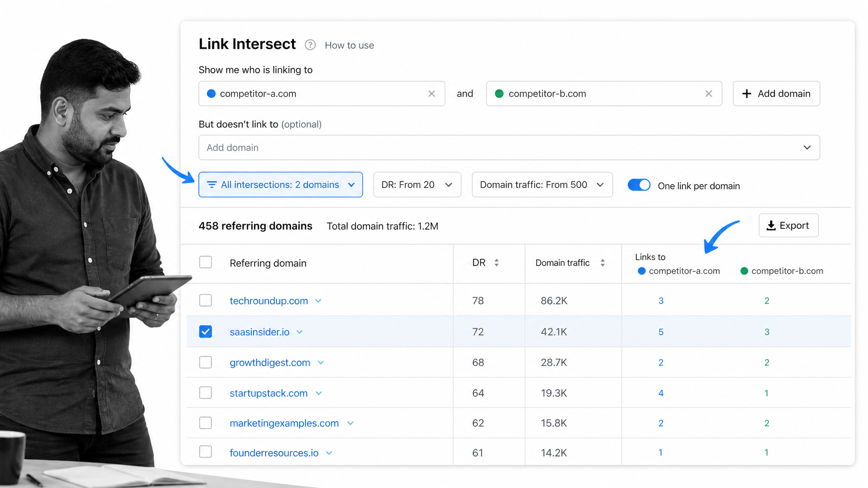Expand the techroundup.com chevron menu
Viewport: 868px width, 488px height.
click(x=318, y=301)
